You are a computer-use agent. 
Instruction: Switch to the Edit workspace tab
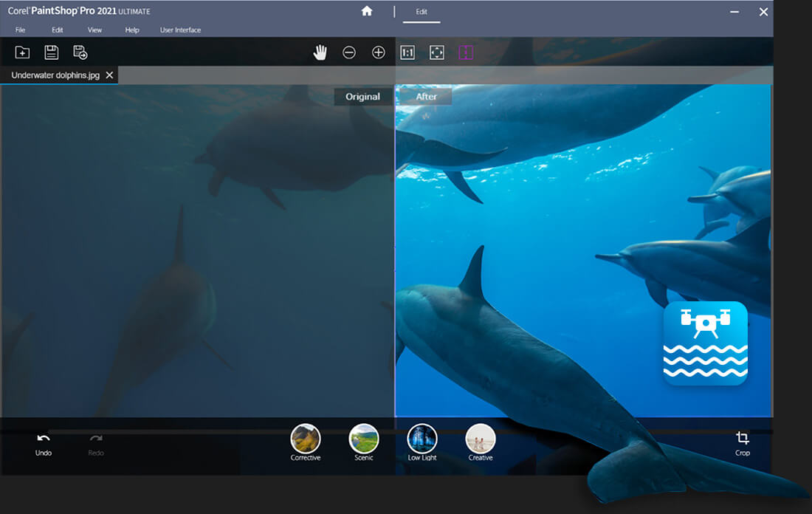point(422,12)
